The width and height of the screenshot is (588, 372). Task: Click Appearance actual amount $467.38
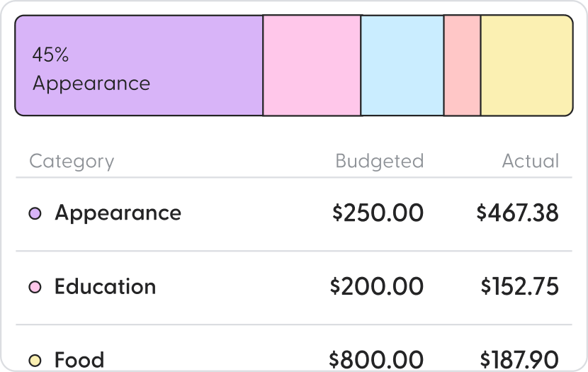pos(517,213)
